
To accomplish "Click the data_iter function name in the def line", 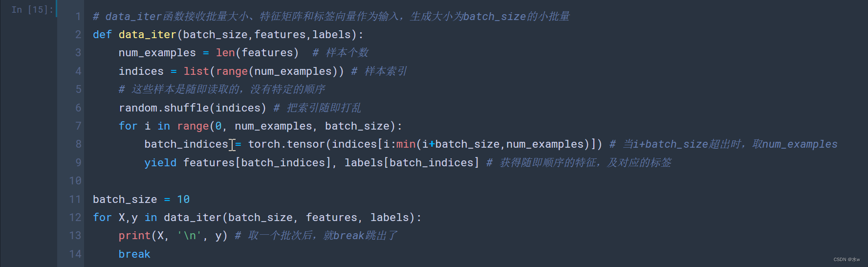I will click(147, 35).
